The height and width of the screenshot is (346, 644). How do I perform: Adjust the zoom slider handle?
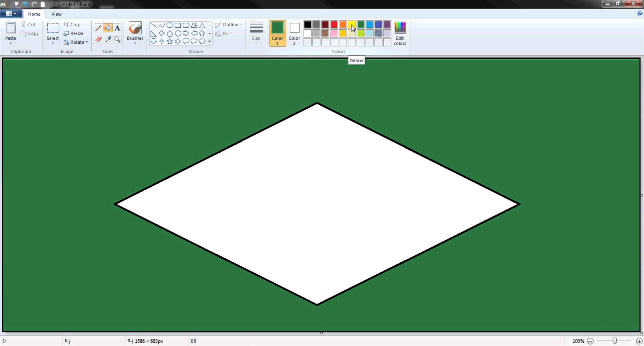tap(614, 341)
